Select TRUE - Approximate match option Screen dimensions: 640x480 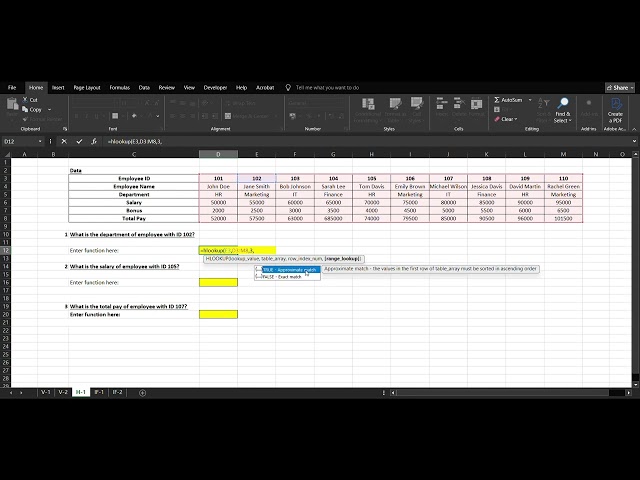coord(291,270)
